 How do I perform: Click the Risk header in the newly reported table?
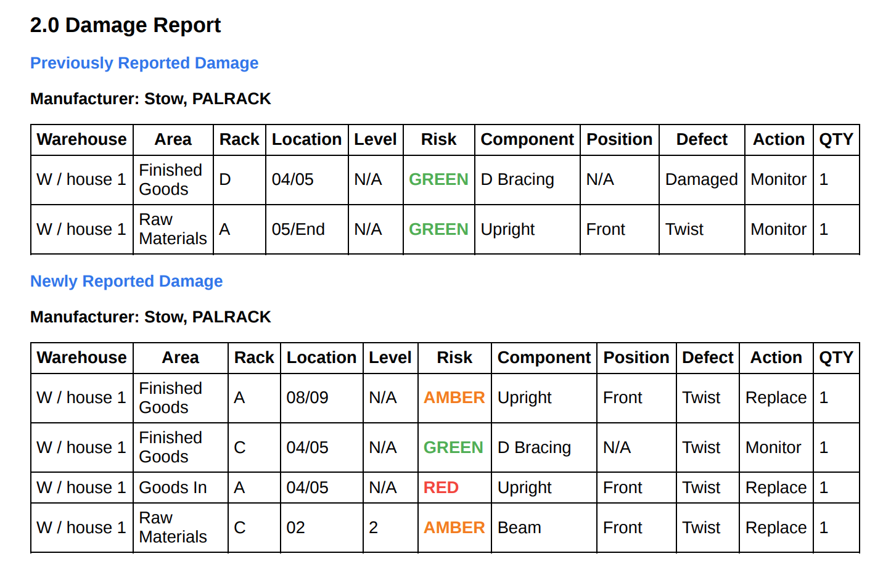point(454,357)
